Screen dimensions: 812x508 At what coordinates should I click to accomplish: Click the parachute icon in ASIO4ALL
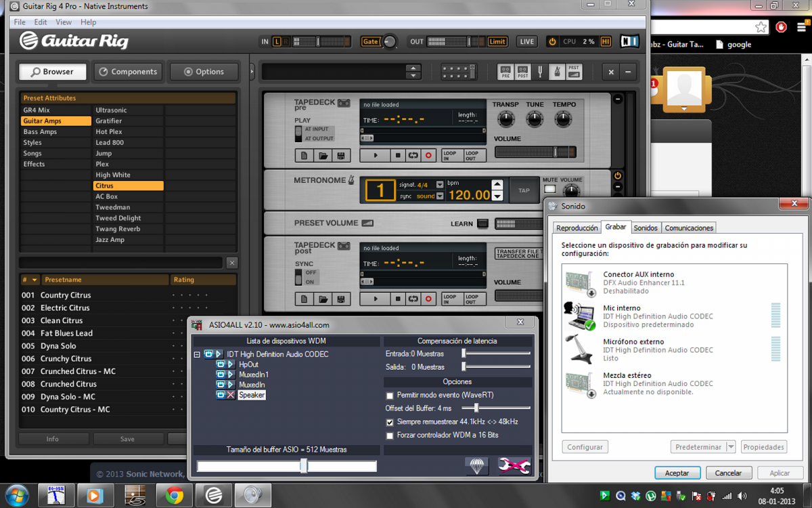(477, 465)
